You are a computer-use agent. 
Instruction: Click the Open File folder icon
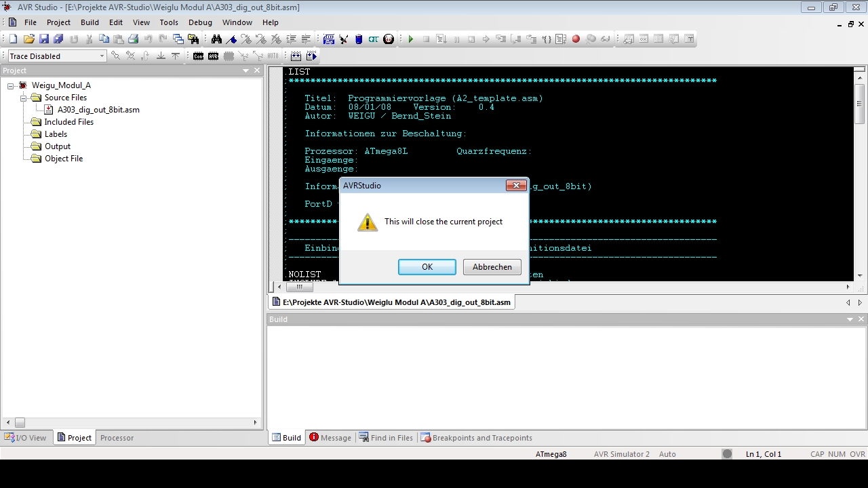pyautogui.click(x=29, y=39)
